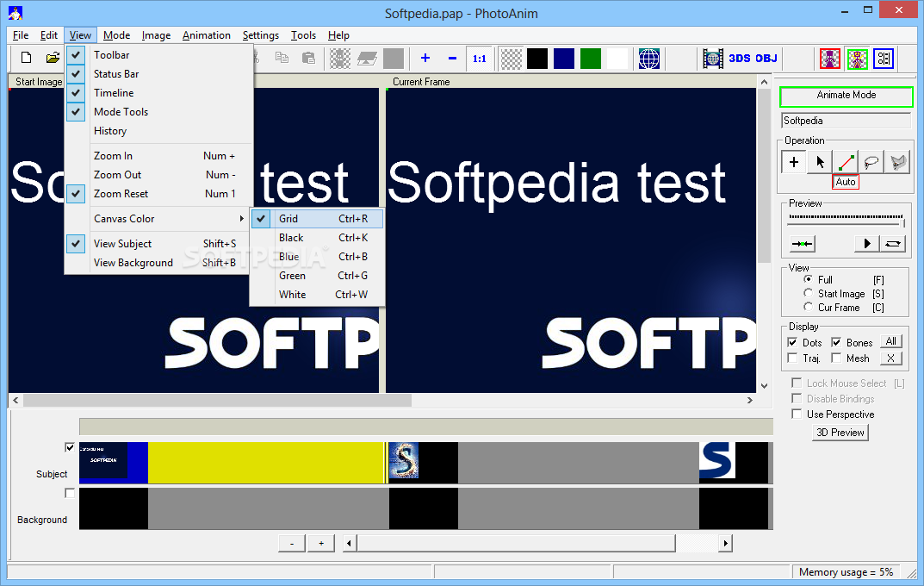Image resolution: width=924 pixels, height=586 pixels.
Task: Select the red line bone operation tool
Action: [846, 161]
